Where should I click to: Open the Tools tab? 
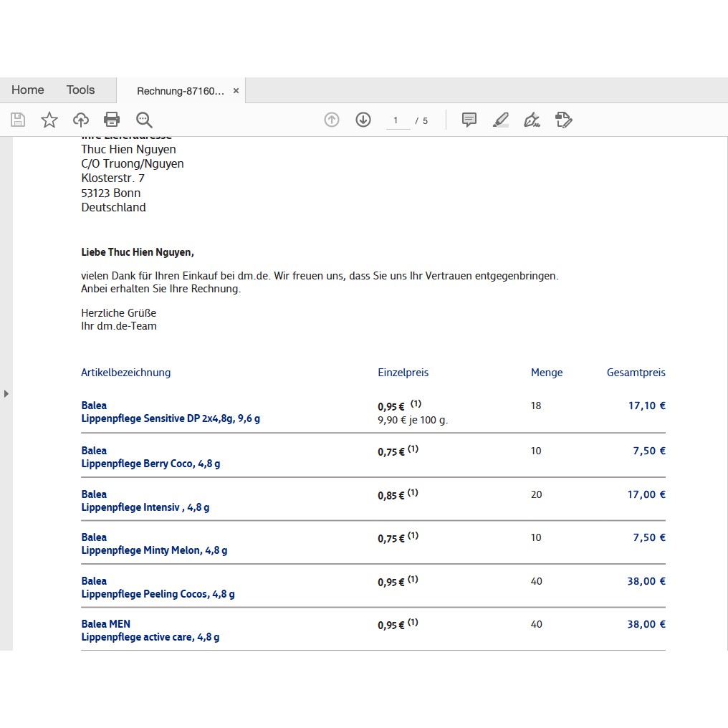80,90
